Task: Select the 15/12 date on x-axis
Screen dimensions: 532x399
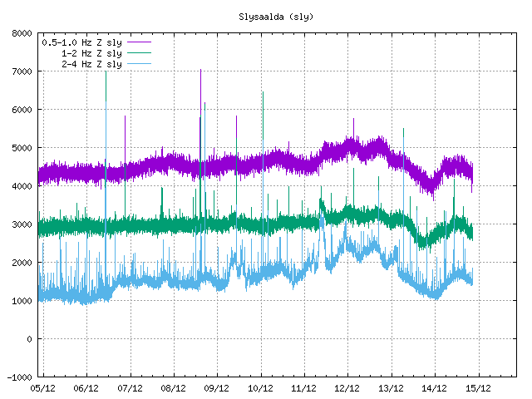Action: click(478, 388)
